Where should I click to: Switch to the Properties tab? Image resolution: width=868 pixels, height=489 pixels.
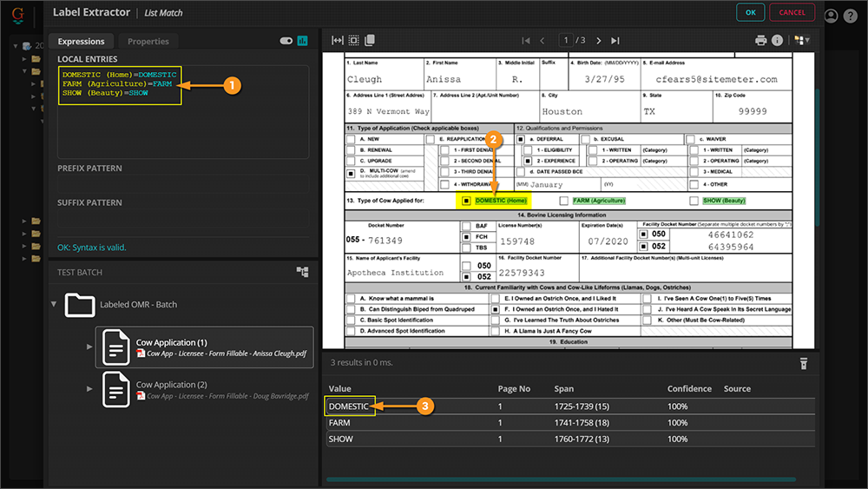pos(148,41)
